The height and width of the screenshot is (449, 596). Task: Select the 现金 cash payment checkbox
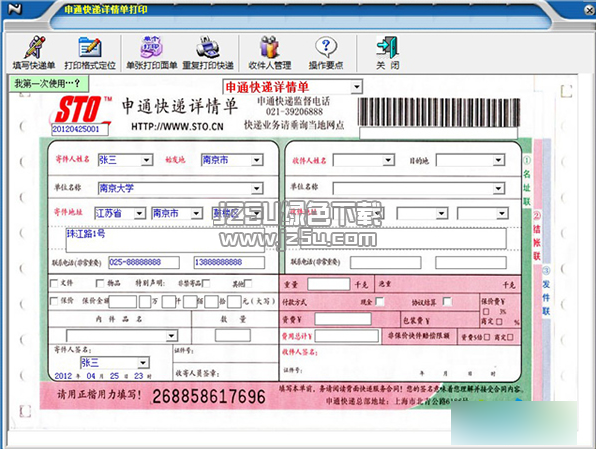click(x=380, y=302)
